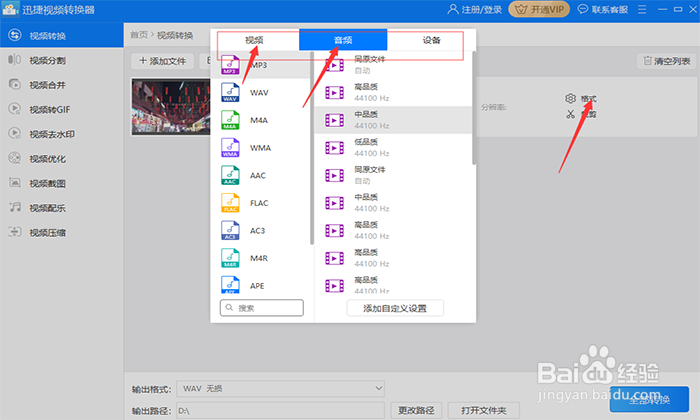The image size is (700, 420).
Task: Select the M4A format icon
Action: click(x=230, y=120)
